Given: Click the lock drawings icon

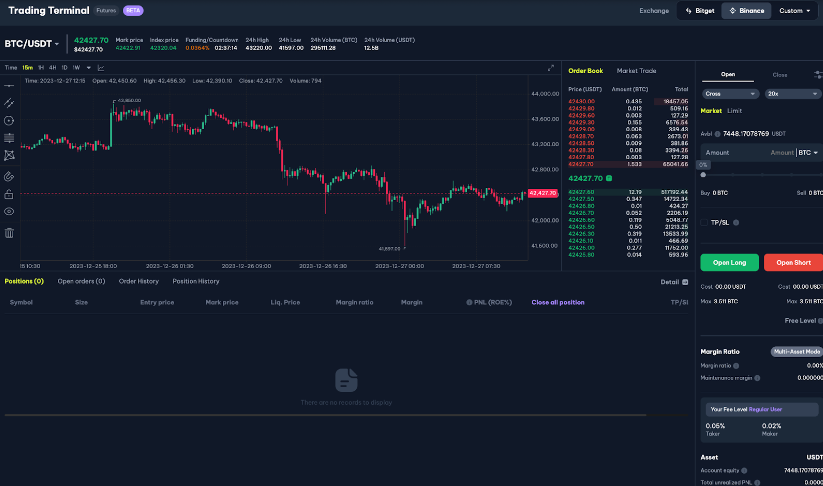Looking at the screenshot, I should click(9, 194).
